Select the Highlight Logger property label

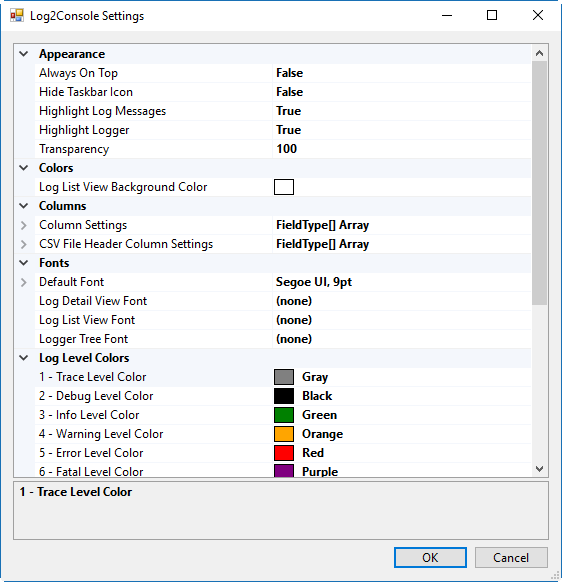tap(84, 130)
